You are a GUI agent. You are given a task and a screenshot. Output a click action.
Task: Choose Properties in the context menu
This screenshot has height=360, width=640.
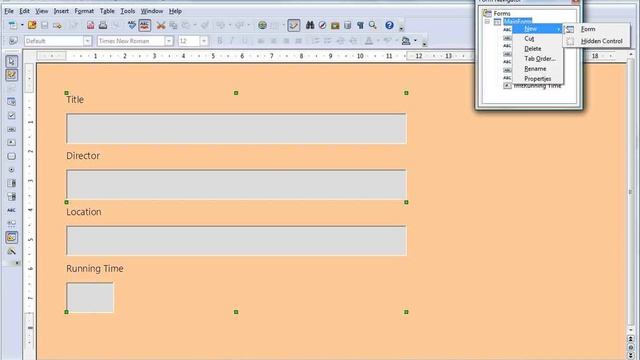click(x=538, y=79)
